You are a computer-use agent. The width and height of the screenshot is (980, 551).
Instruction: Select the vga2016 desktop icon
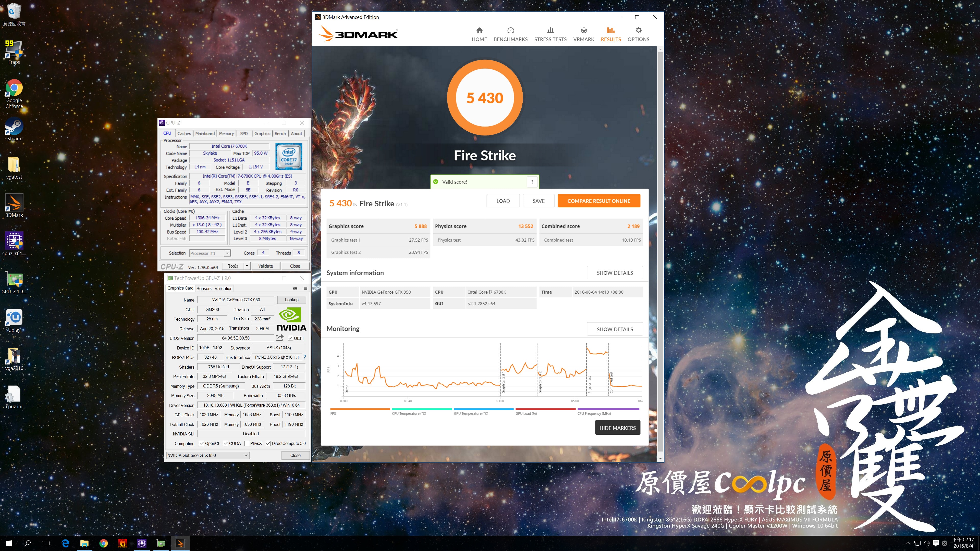tap(14, 359)
